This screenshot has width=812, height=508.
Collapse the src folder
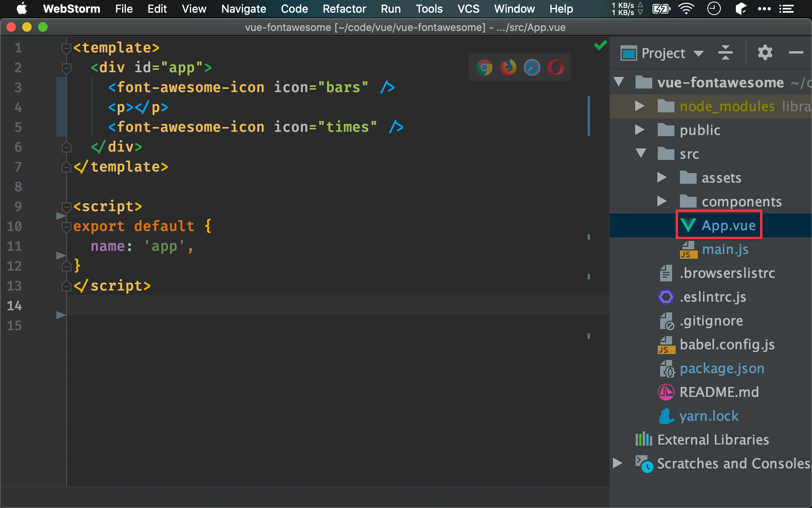(641, 154)
